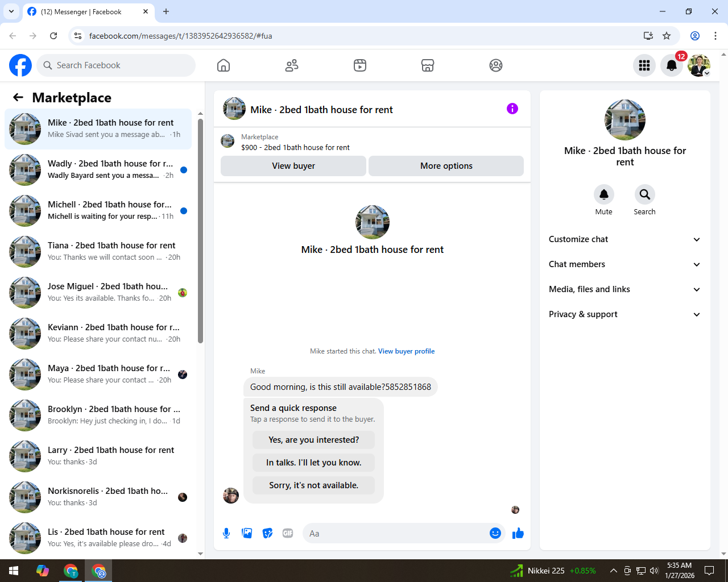Viewport: 728px width, 582px height.
Task: Open Windows notification center icon
Action: (709, 571)
